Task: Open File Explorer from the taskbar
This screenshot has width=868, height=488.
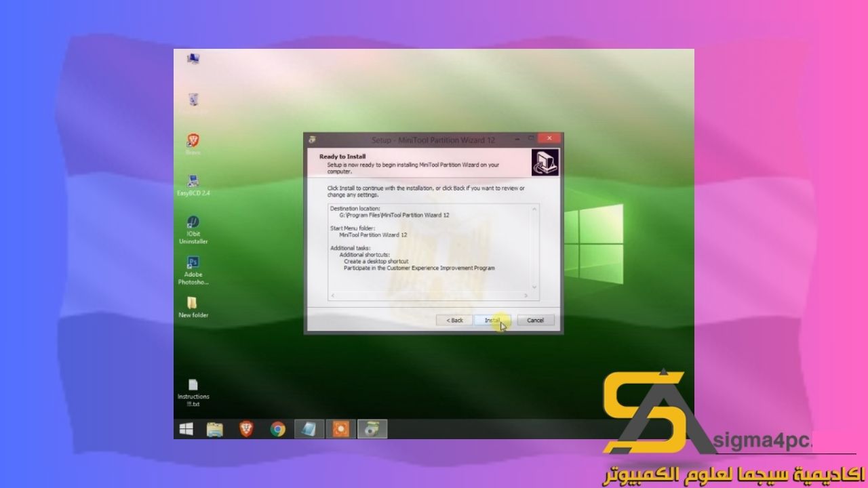Action: click(x=215, y=429)
